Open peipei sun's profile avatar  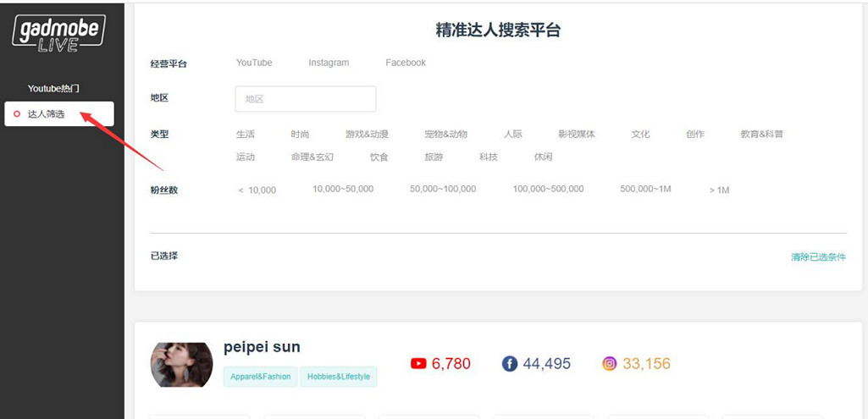(181, 364)
